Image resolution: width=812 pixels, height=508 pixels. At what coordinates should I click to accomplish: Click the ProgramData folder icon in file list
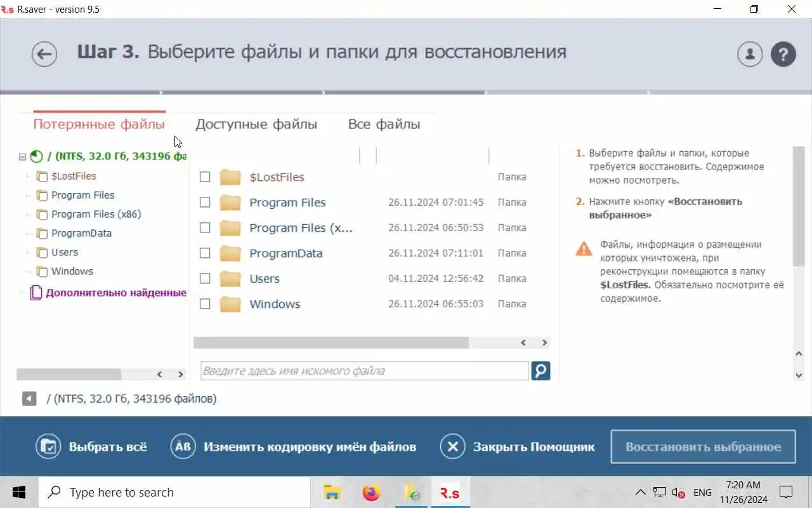click(x=230, y=253)
